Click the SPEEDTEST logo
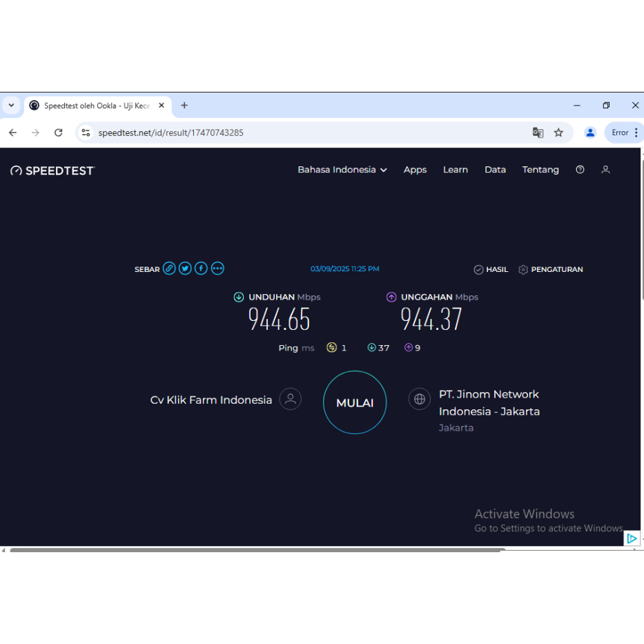This screenshot has width=644, height=644. pyautogui.click(x=52, y=170)
